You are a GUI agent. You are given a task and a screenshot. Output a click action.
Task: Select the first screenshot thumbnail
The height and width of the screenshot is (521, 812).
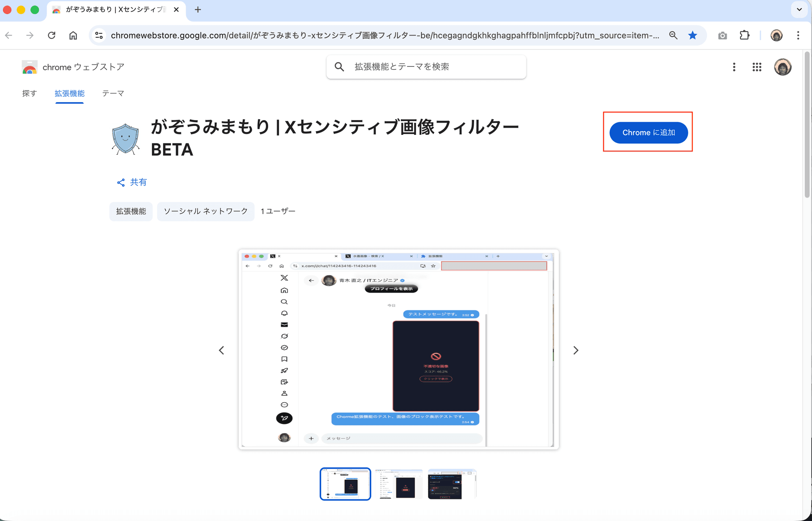[x=345, y=484]
